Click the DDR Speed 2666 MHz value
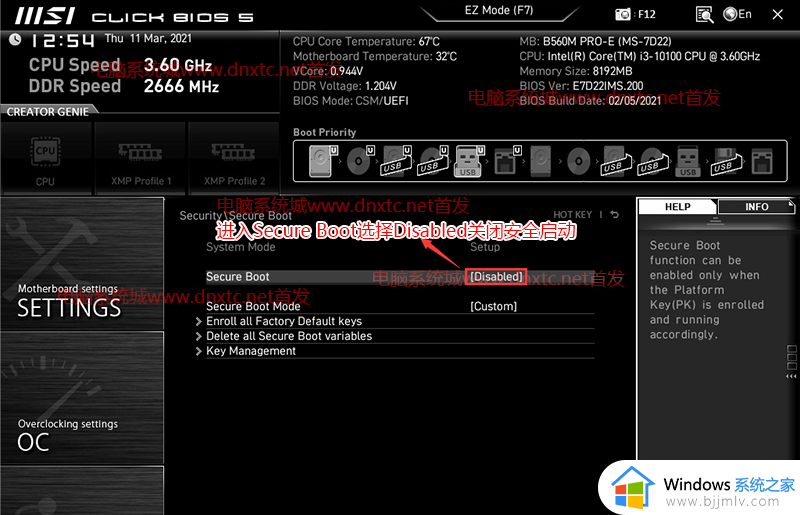The height and width of the screenshot is (515, 800). pyautogui.click(x=181, y=86)
